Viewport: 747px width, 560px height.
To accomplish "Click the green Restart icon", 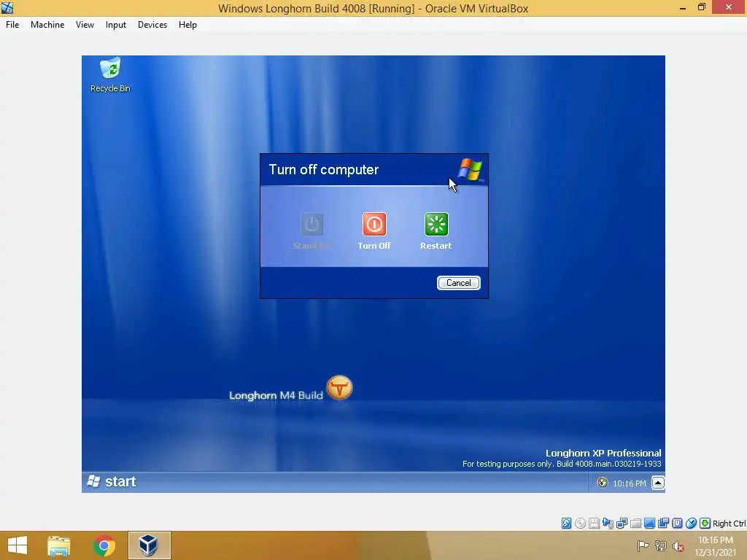I will point(436,224).
